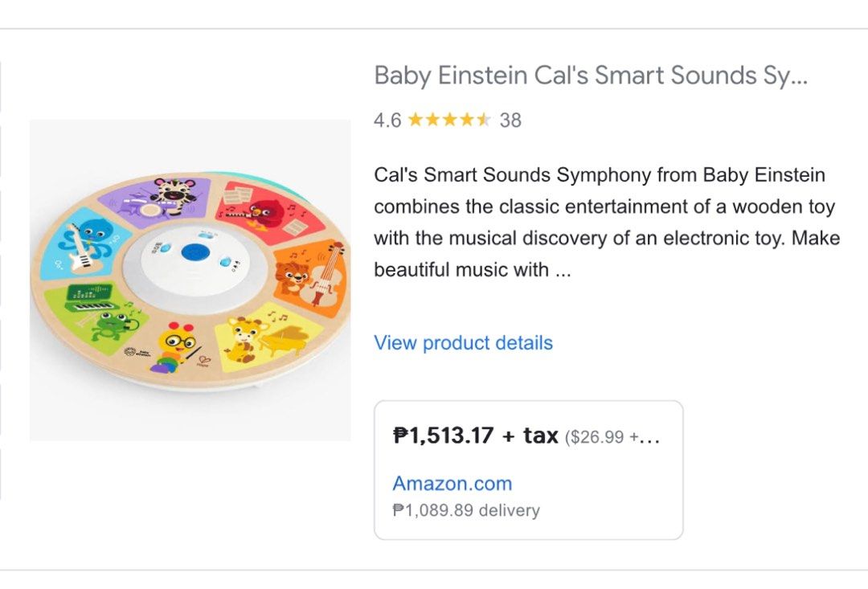Click the half-filled fifth star
This screenshot has height=589, width=868.
(x=481, y=119)
